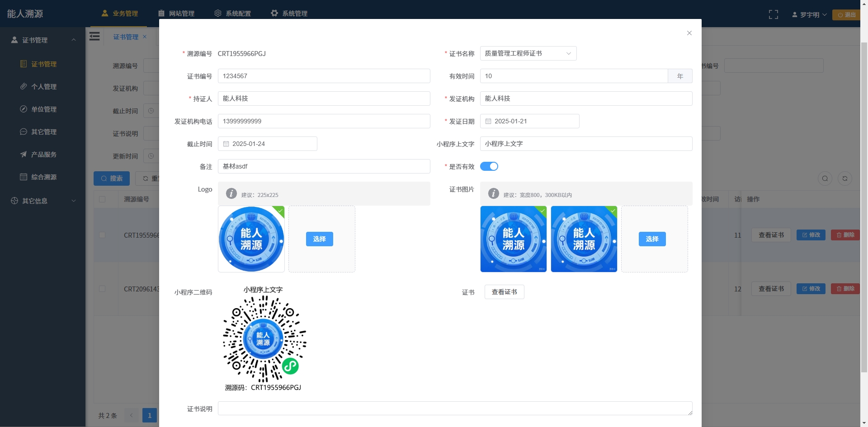This screenshot has height=427, width=868.
Task: Switch to the 网站管理 top menu
Action: pyautogui.click(x=176, y=14)
